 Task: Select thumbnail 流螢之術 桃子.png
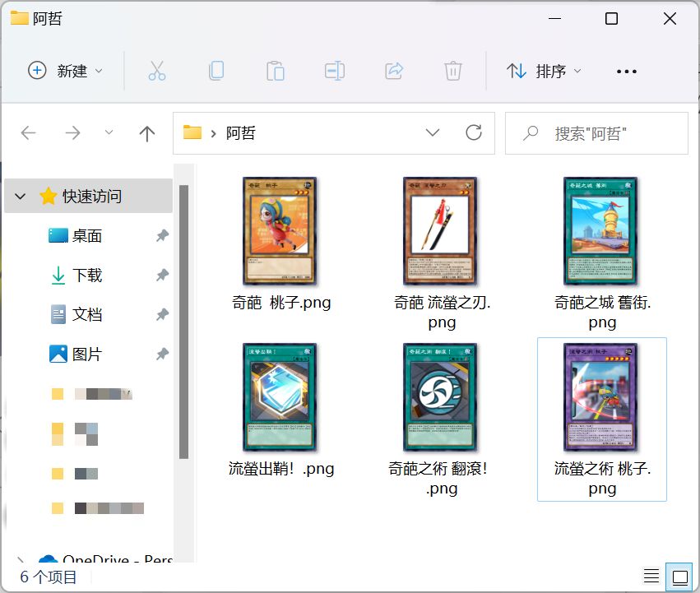pos(600,397)
